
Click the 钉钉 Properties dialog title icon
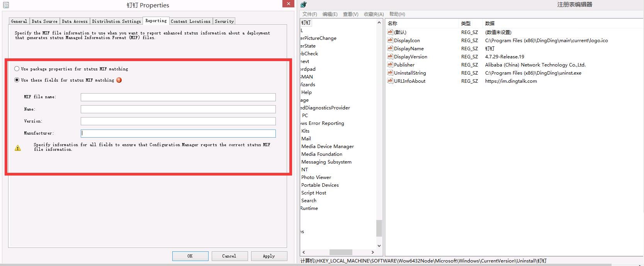point(6,5)
